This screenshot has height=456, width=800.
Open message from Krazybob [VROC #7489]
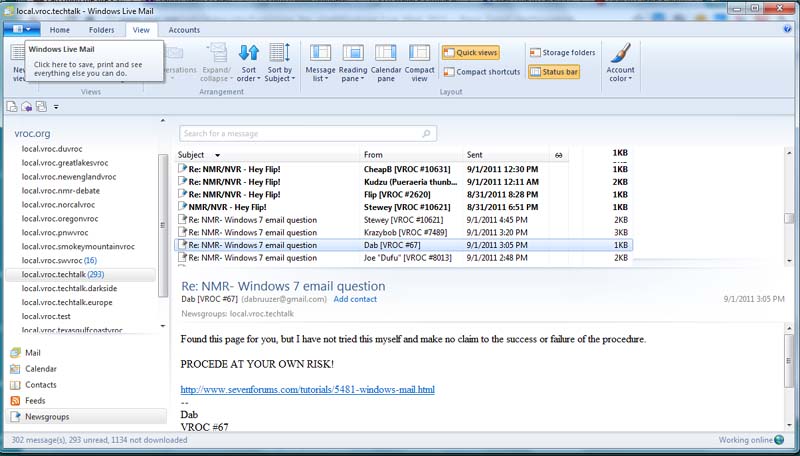click(x=403, y=233)
